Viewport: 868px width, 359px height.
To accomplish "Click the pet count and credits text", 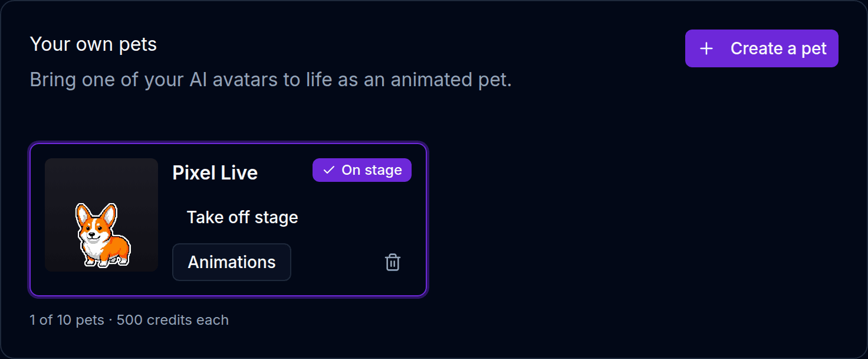I will pos(129,320).
